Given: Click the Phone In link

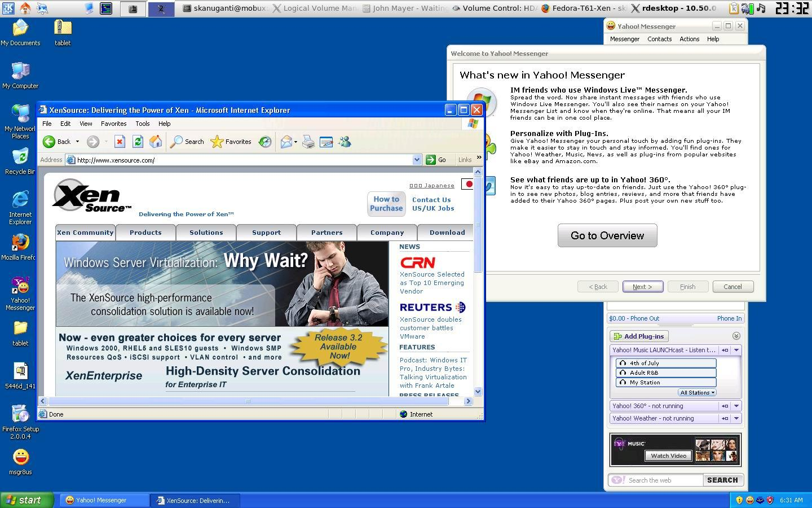Looking at the screenshot, I should (x=729, y=318).
